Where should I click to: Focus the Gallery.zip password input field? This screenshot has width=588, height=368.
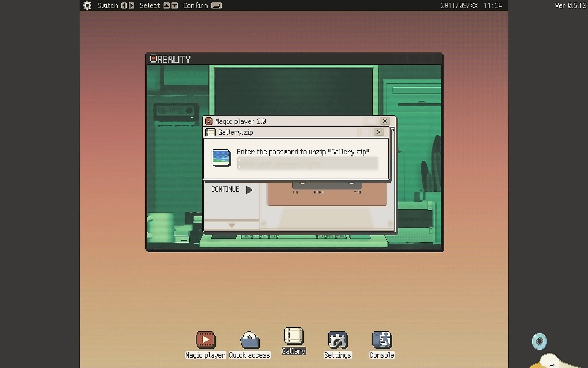pos(307,164)
